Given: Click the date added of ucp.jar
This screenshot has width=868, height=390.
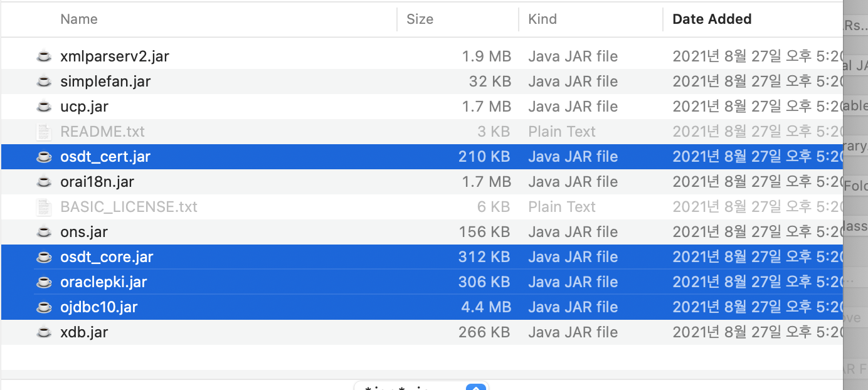Looking at the screenshot, I should 758,107.
